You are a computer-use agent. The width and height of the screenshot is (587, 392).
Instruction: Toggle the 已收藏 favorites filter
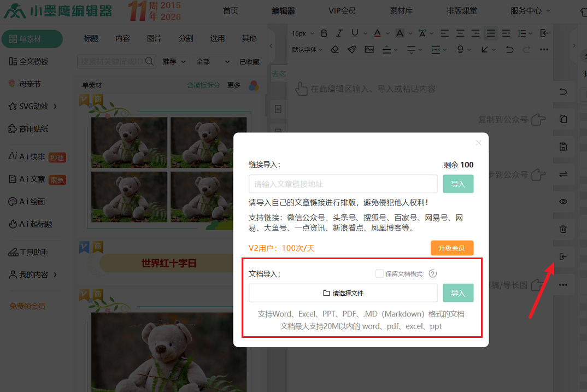pyautogui.click(x=250, y=62)
